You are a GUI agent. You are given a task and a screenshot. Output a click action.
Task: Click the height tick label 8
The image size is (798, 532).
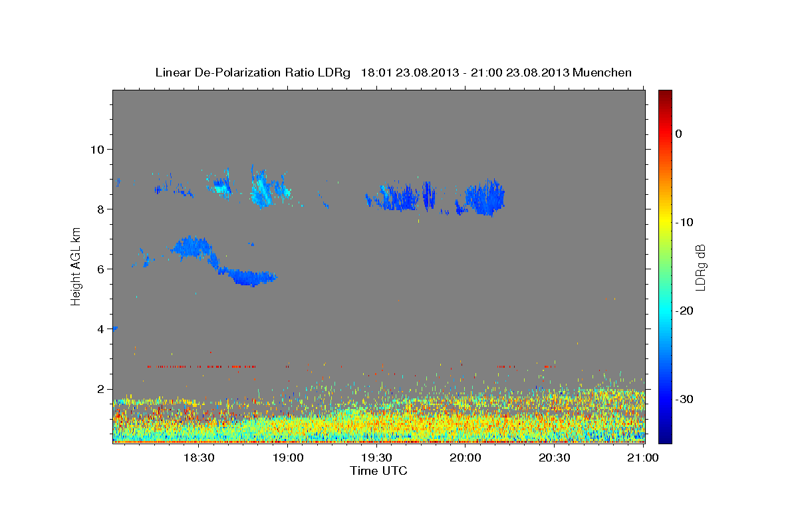100,209
